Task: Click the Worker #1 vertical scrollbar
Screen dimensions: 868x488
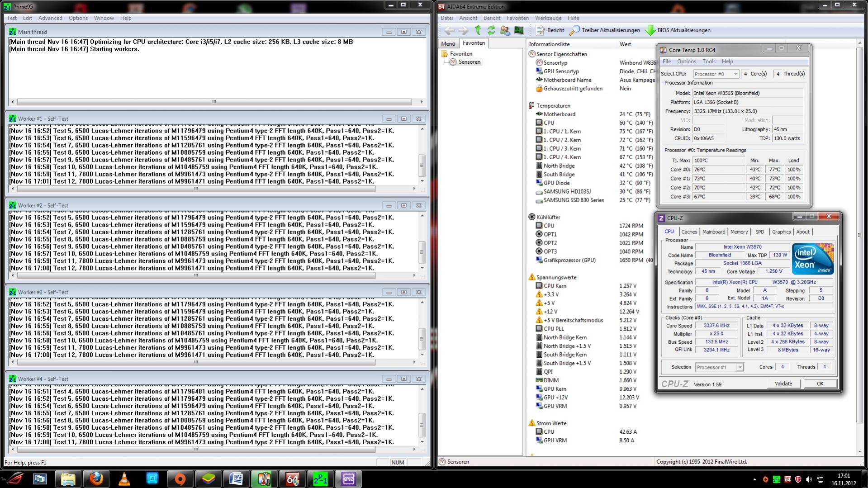Action: [422, 155]
